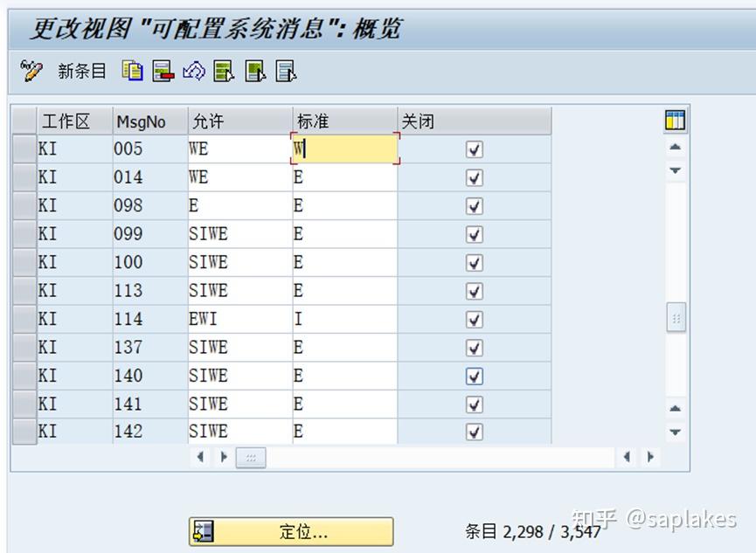
Task: Click the Delete entry icon
Action: (x=161, y=72)
